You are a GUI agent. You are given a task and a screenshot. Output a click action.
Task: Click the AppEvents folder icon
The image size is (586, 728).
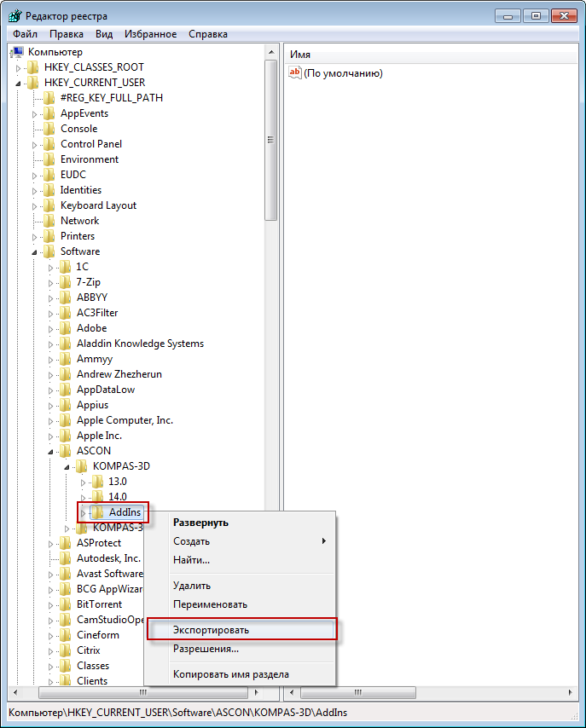(x=49, y=113)
